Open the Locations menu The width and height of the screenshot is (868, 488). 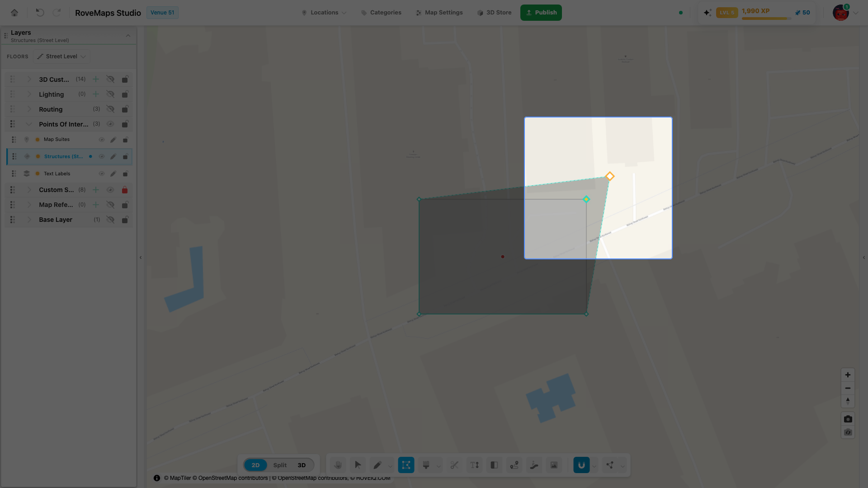[324, 13]
